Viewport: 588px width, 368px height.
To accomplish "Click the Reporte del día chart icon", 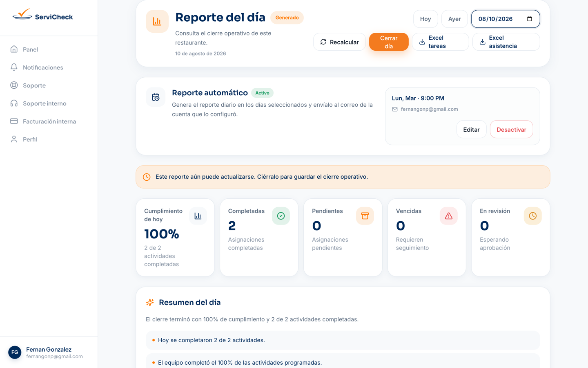I will coord(157,21).
